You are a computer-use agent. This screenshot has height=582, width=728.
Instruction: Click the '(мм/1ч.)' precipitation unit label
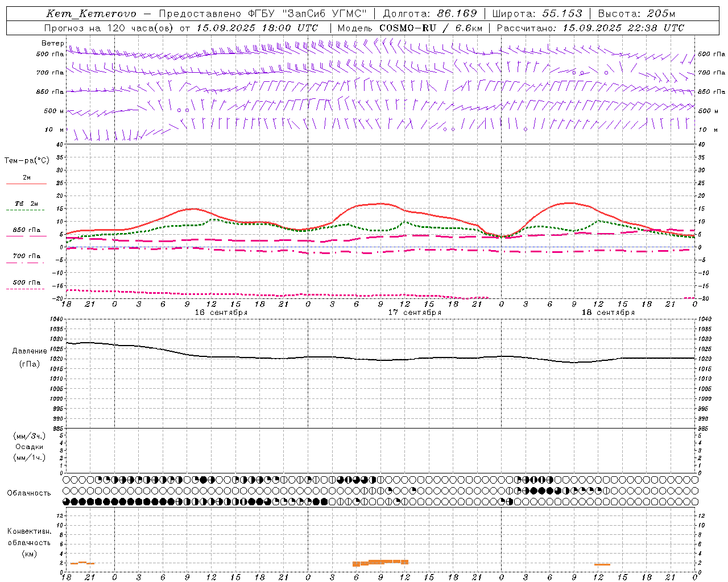click(x=30, y=458)
